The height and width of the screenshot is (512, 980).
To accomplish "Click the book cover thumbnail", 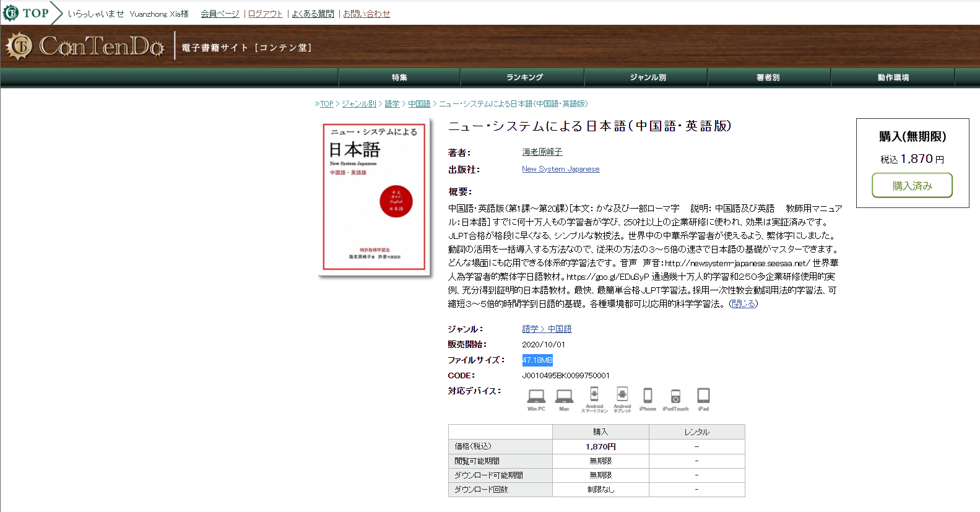I will (375, 197).
